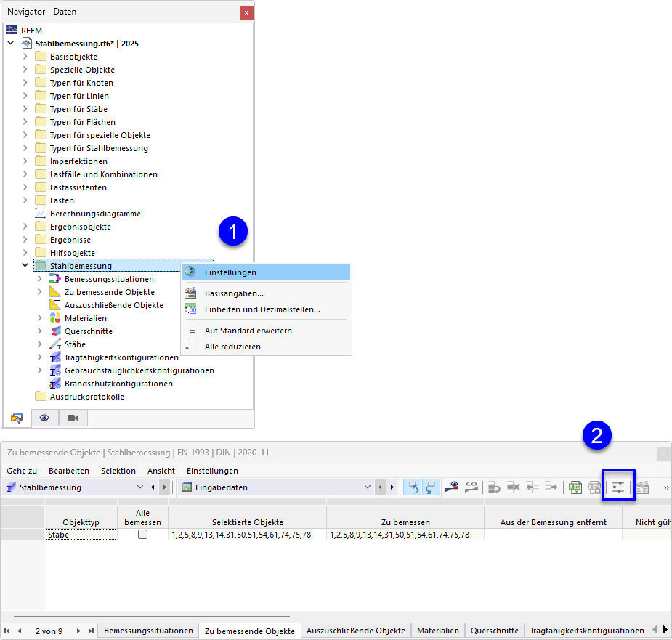Image resolution: width=672 pixels, height=640 pixels.
Task: Switch to the camera views navigator tab
Action: point(73,418)
